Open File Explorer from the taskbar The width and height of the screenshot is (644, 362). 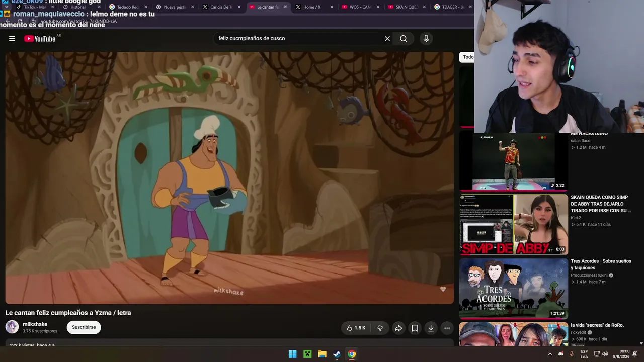click(322, 354)
